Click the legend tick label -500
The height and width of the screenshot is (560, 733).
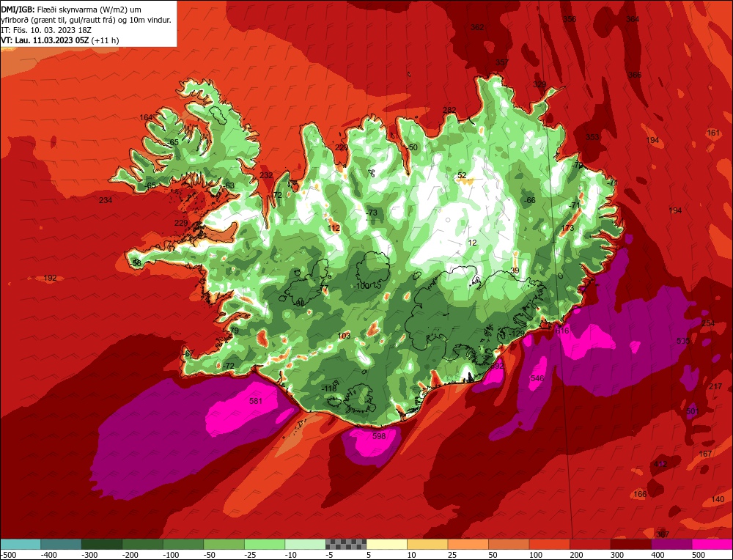(x=10, y=555)
